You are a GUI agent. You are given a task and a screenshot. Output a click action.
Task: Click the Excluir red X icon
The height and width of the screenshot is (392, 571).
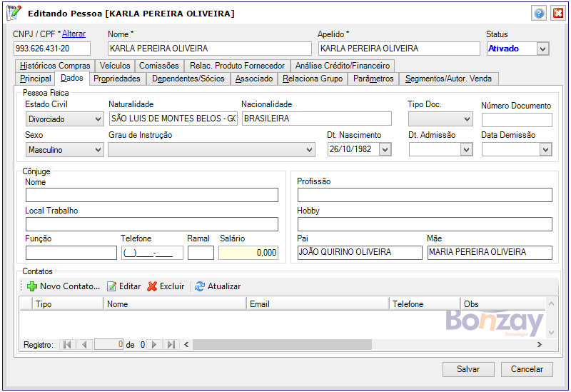pos(152,286)
